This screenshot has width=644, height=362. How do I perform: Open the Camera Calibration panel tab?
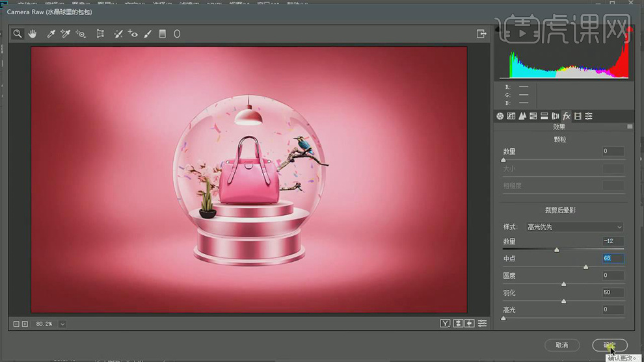pyautogui.click(x=578, y=116)
